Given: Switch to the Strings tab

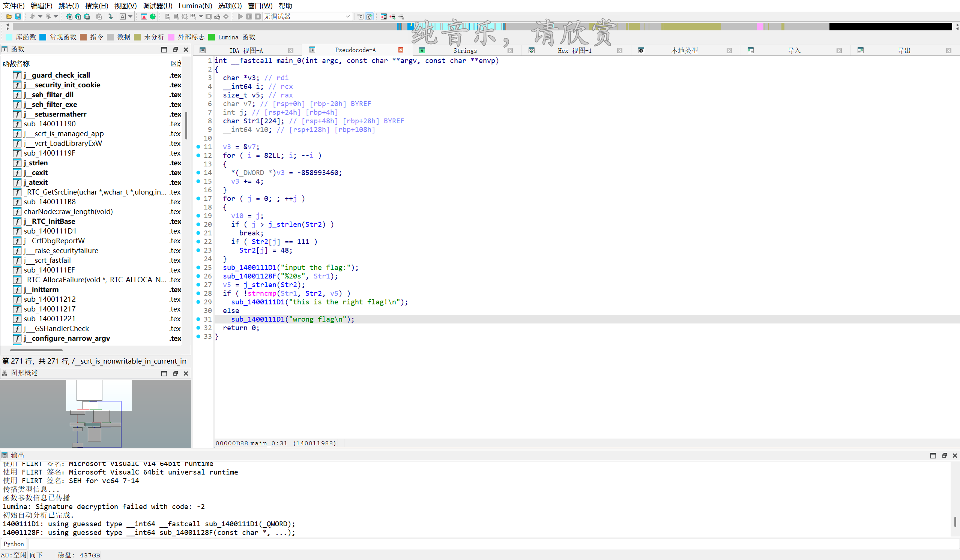Looking at the screenshot, I should tap(465, 50).
